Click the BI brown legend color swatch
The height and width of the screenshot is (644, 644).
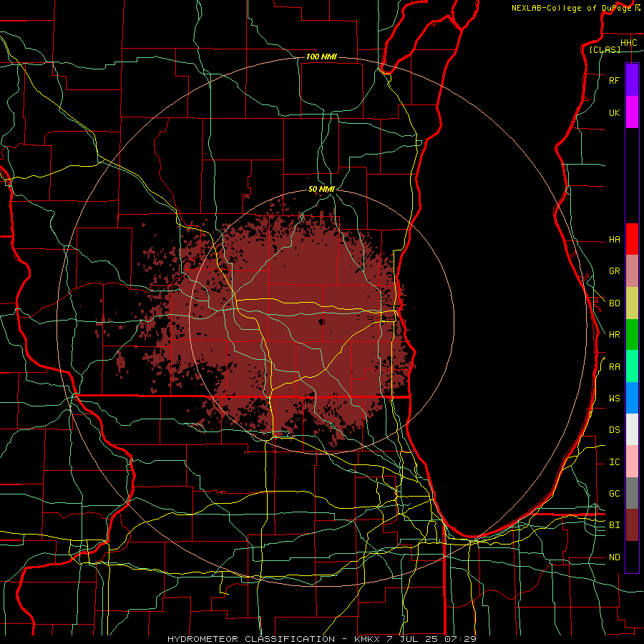coord(632,525)
